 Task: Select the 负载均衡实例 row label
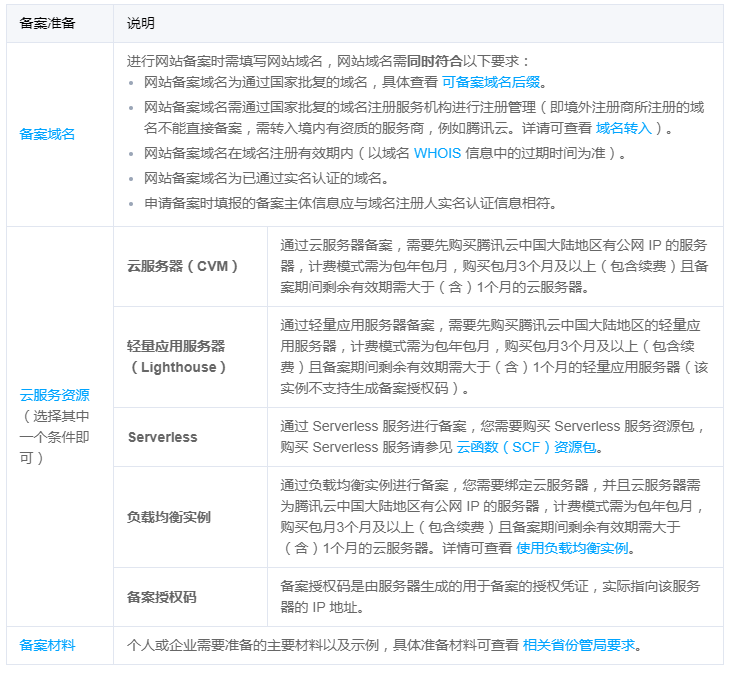(x=169, y=517)
